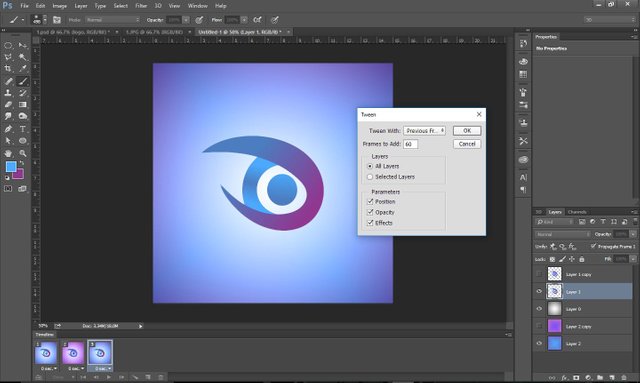
Task: Open the Filter menu
Action: (x=141, y=6)
